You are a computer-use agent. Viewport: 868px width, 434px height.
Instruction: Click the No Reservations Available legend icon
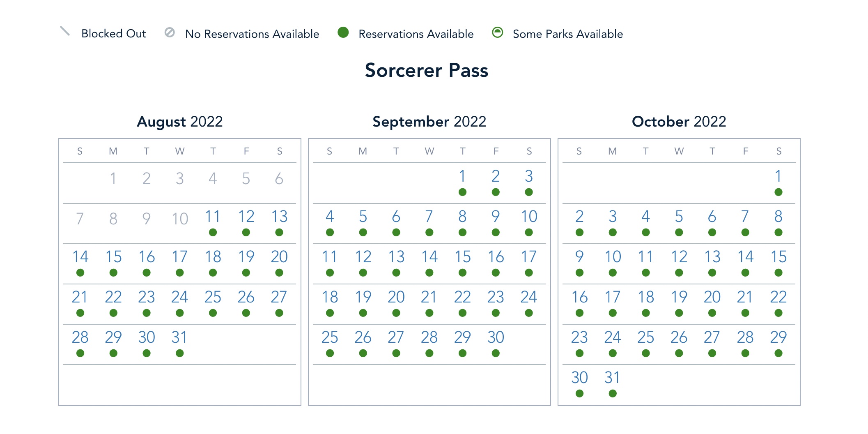[170, 32]
